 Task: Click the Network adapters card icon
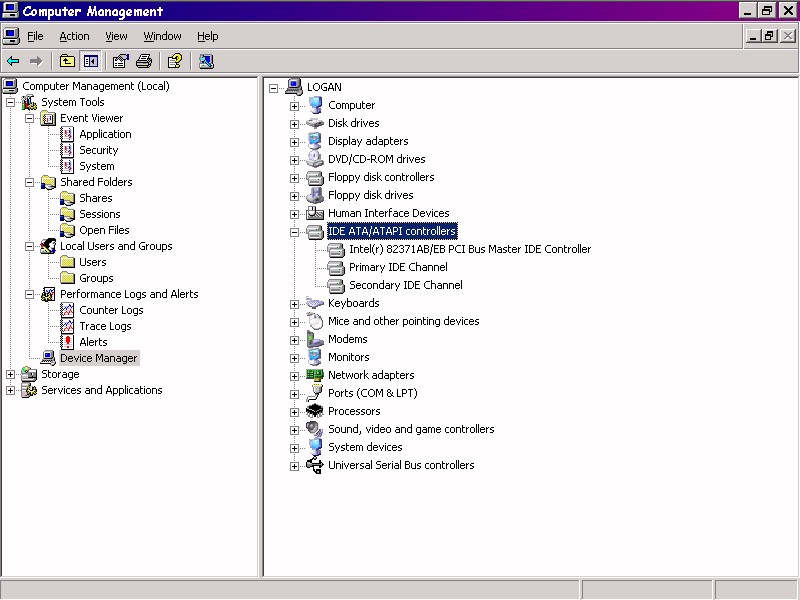click(315, 375)
